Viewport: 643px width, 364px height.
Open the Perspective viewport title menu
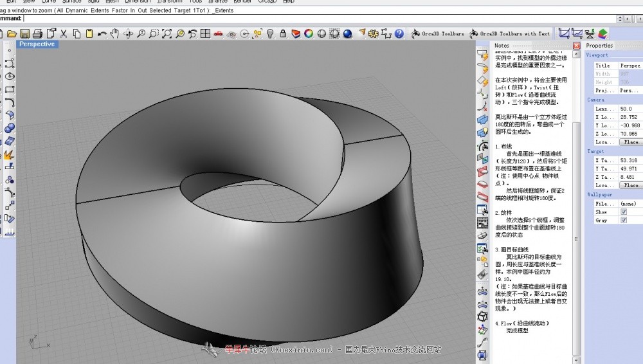point(37,44)
